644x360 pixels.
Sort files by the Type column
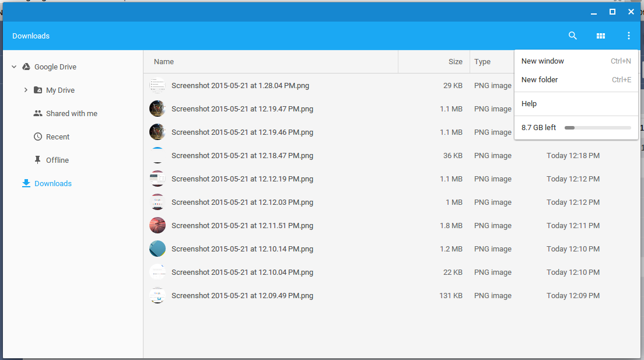pyautogui.click(x=482, y=62)
